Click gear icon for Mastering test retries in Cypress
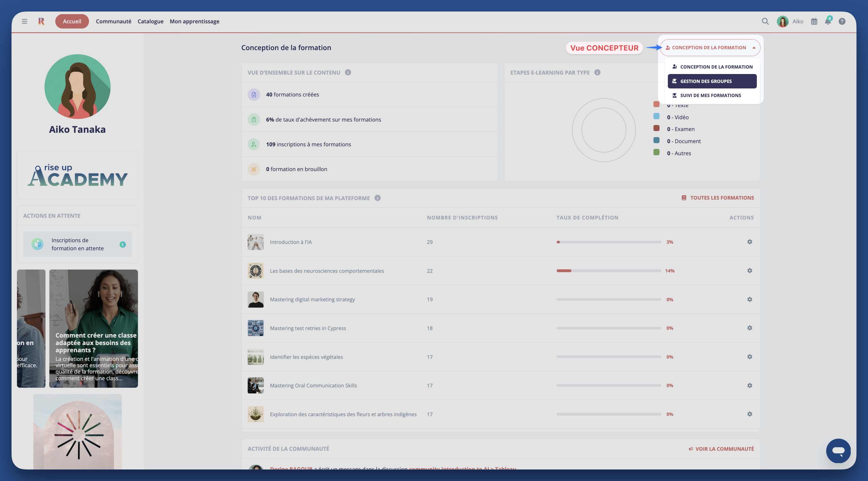Image resolution: width=868 pixels, height=481 pixels. [749, 328]
